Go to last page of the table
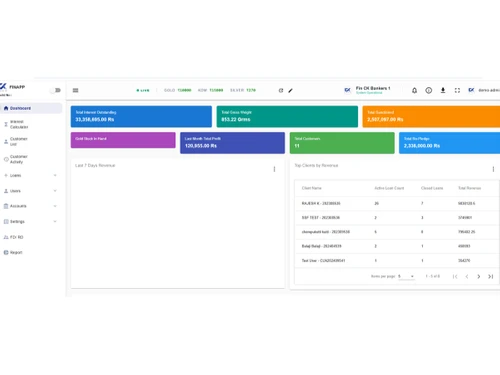The height and width of the screenshot is (375, 500). (490, 276)
